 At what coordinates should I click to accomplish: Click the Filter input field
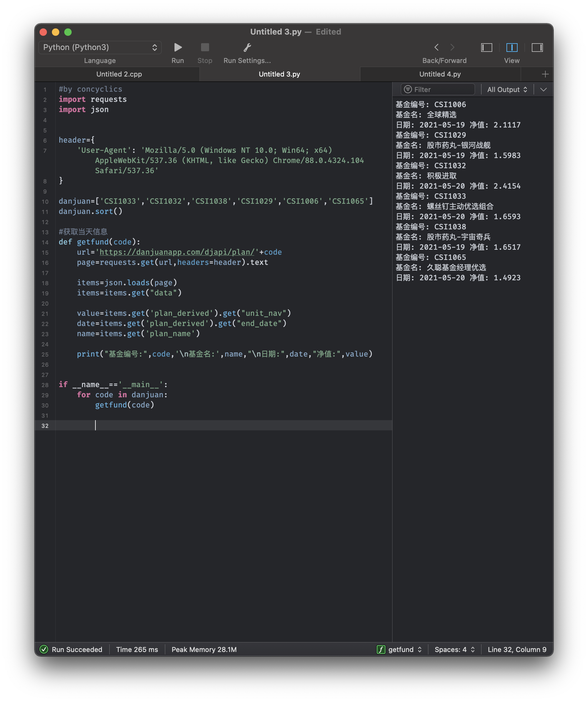(438, 90)
